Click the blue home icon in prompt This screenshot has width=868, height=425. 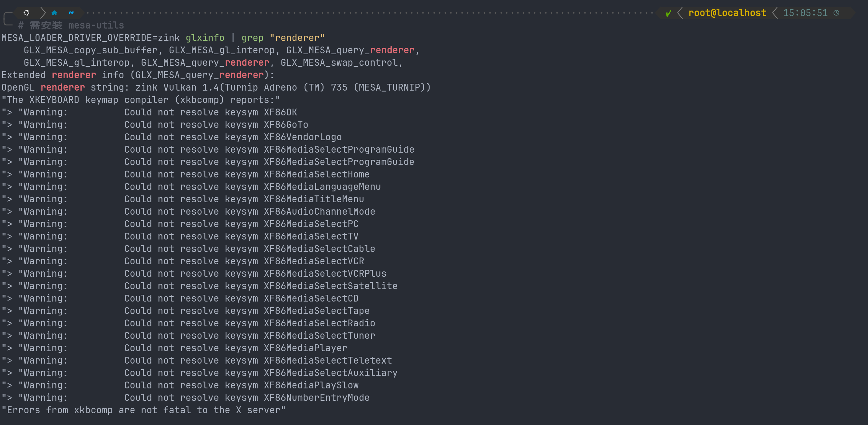coord(54,13)
